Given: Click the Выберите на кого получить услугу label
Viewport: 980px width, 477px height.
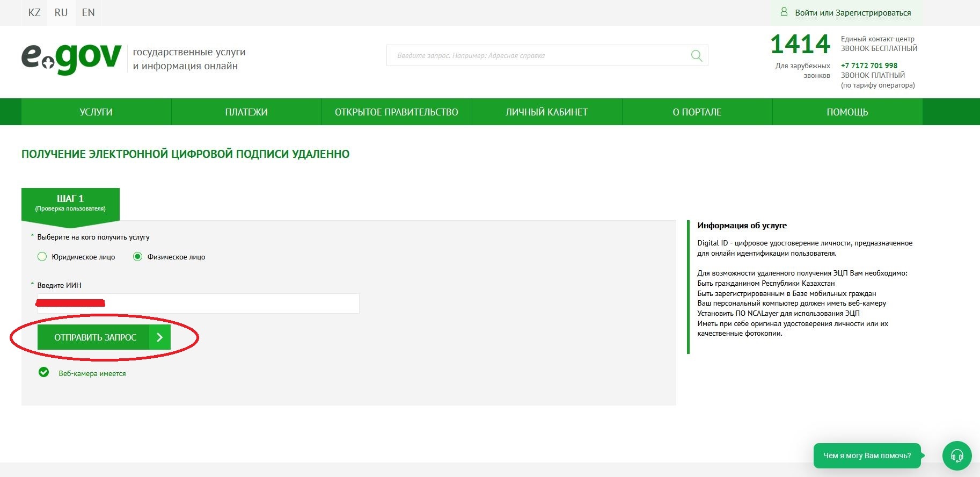Looking at the screenshot, I should [x=93, y=237].
